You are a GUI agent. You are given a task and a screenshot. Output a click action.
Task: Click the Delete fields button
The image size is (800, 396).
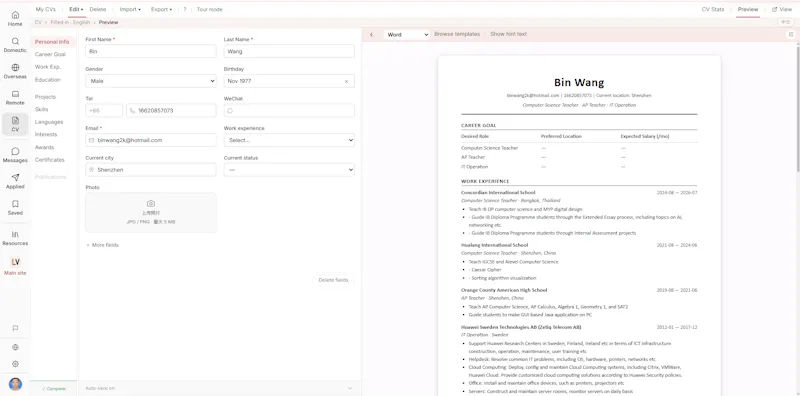333,280
